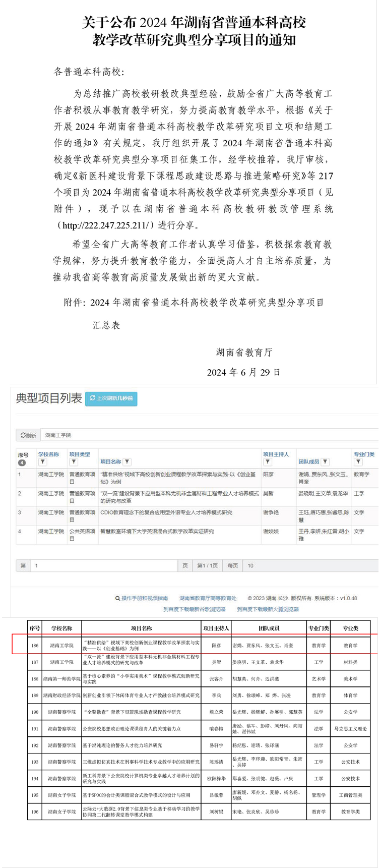Click 到百度下载最新谷歌浏览器 link
Screen dimensions: 380x868
coord(194,609)
